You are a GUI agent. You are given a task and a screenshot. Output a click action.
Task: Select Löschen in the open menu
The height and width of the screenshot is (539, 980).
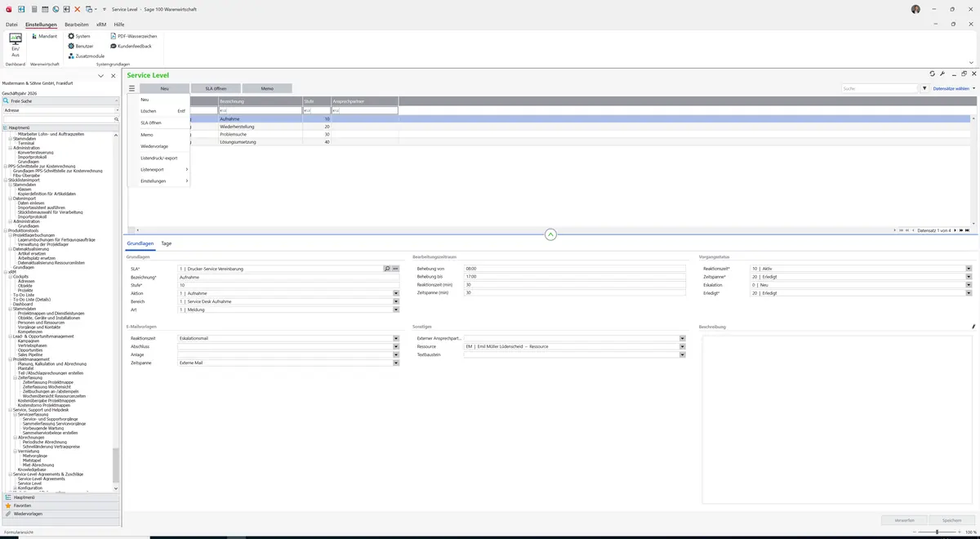pyautogui.click(x=158, y=111)
